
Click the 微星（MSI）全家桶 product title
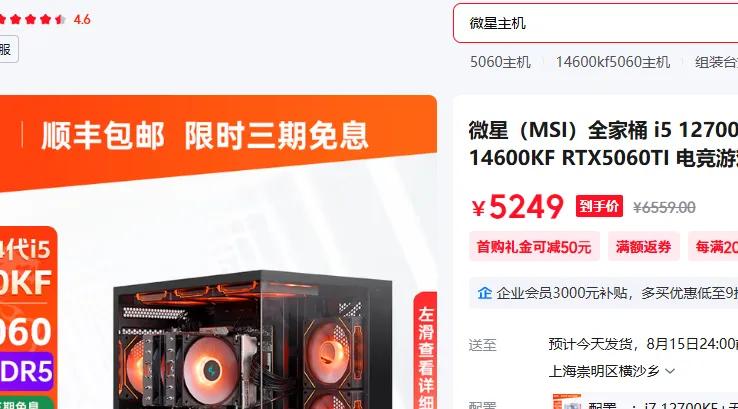pyautogui.click(x=603, y=144)
